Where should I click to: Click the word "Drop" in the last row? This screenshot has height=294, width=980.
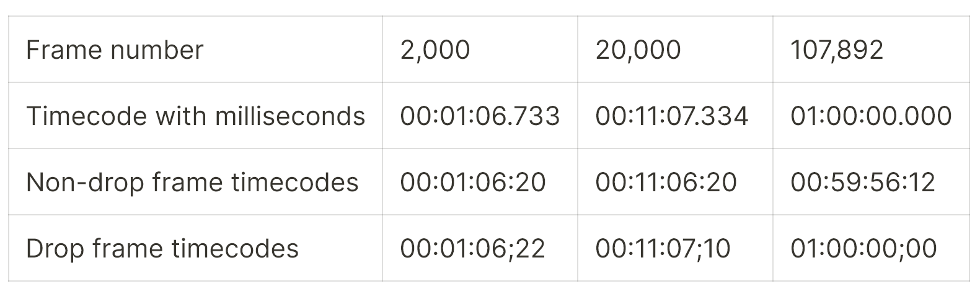point(56,249)
